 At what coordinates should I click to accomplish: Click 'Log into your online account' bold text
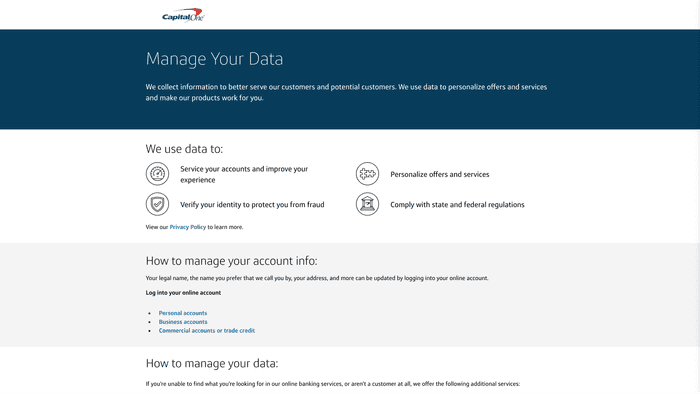(x=183, y=293)
